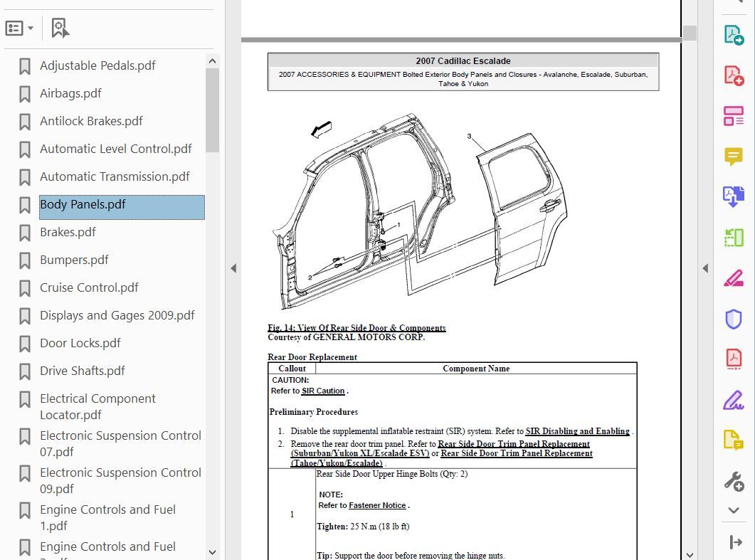Open Electronic Suspension Control 09.pdf bookmark
755x560 pixels.
pyautogui.click(x=120, y=480)
